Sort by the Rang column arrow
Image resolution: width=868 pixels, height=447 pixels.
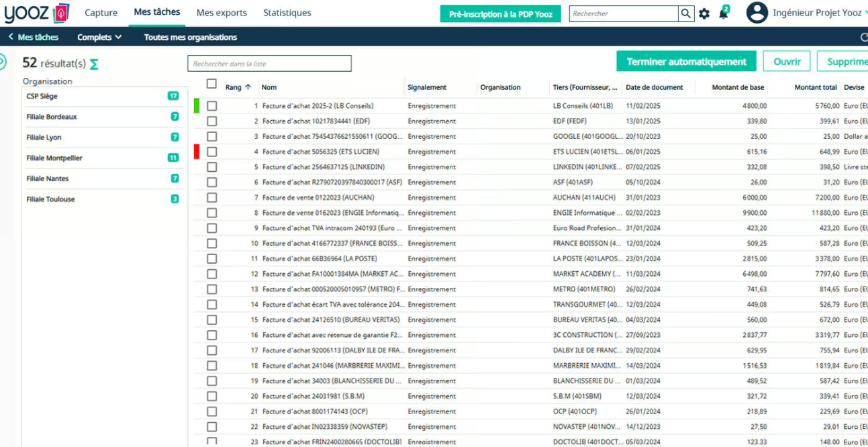pyautogui.click(x=248, y=87)
